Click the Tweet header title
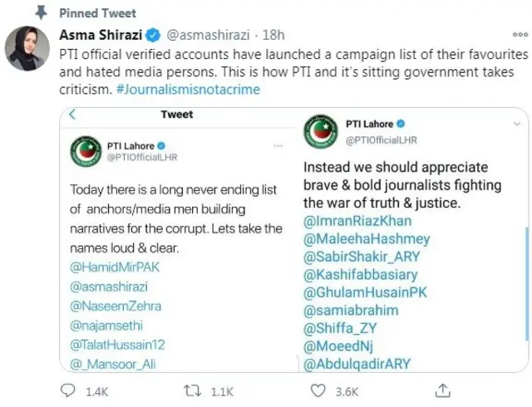This screenshot has height=407, width=532. point(177,115)
